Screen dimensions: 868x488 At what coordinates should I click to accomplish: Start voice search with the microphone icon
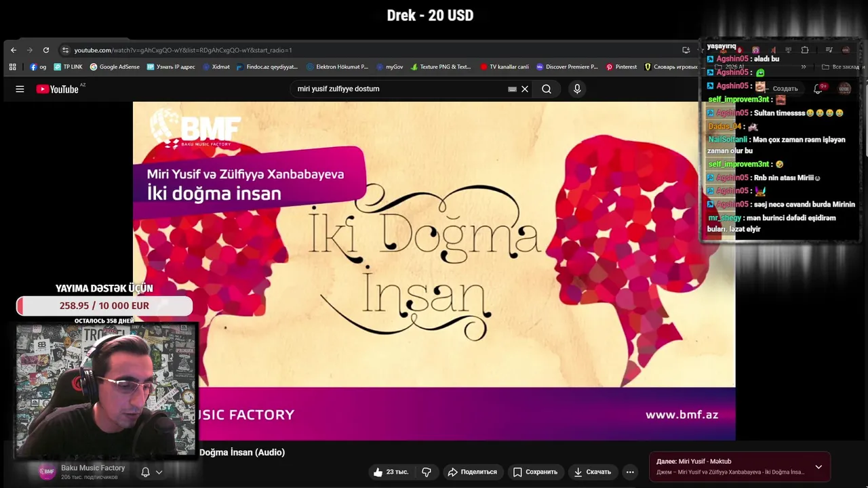tap(577, 89)
